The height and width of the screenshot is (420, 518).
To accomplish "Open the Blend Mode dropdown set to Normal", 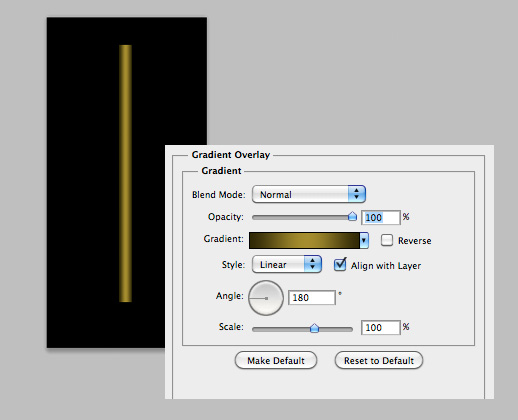I will click(309, 194).
